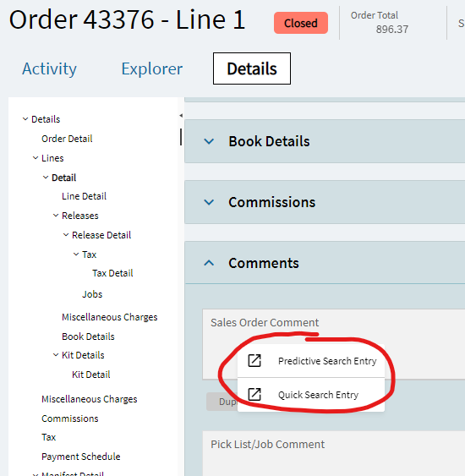Open Order Detail in the tree

point(67,139)
